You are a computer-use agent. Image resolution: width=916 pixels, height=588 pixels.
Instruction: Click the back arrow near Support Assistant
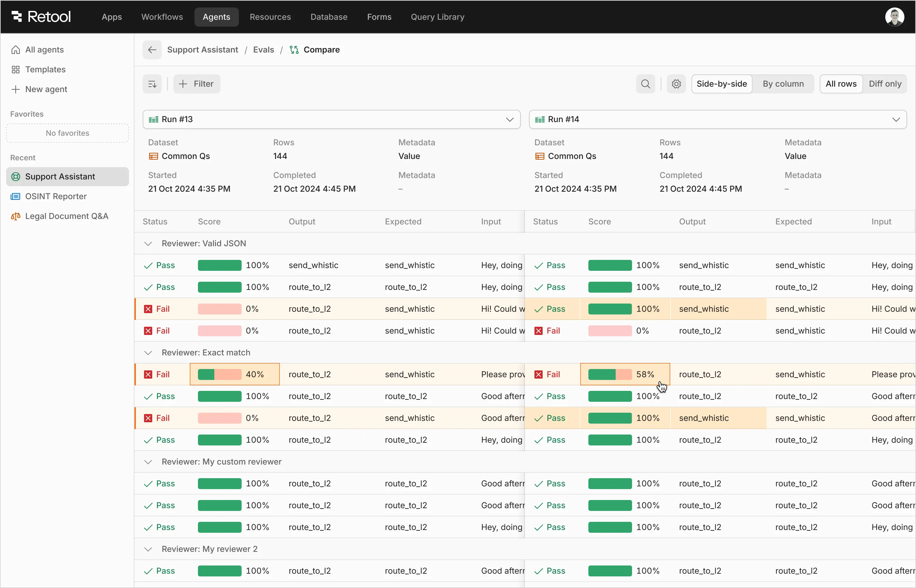(152, 50)
